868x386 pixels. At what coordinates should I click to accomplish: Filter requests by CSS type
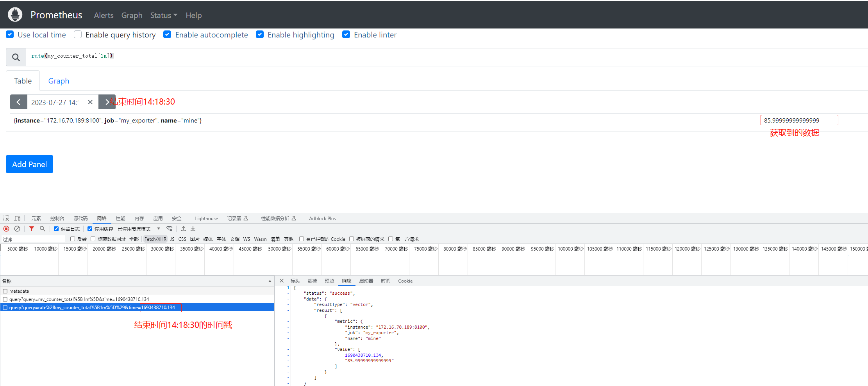point(182,239)
